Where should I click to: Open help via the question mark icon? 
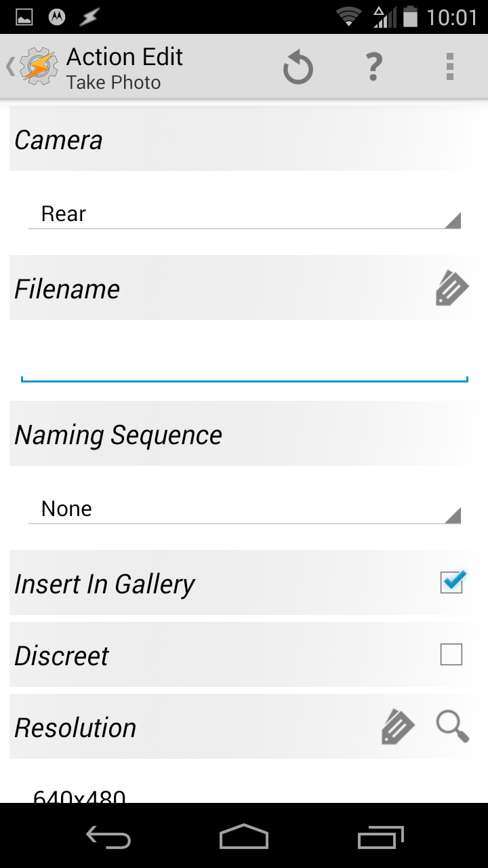point(373,67)
